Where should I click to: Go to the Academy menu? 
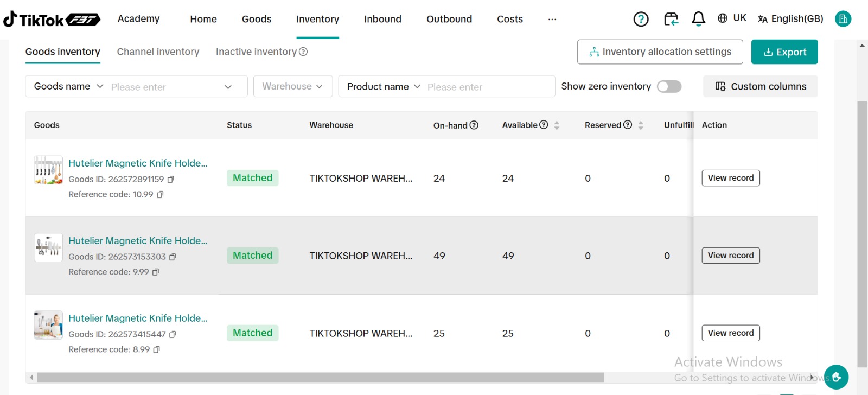(x=139, y=18)
